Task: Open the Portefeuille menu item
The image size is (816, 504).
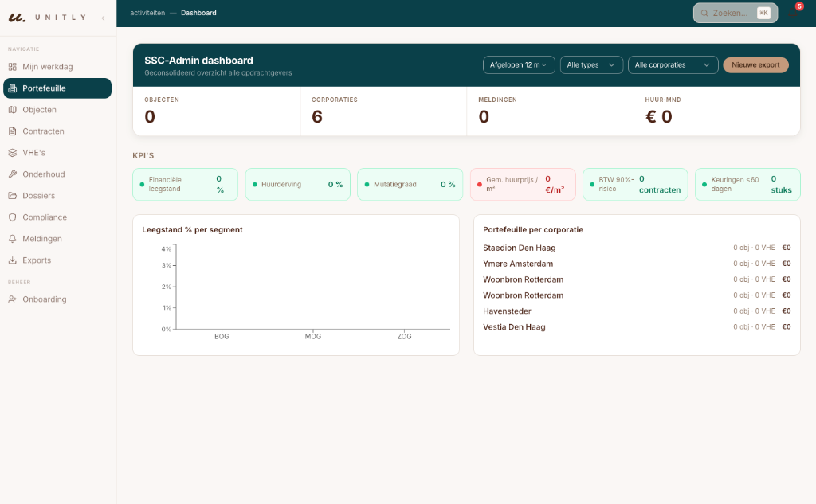Action: pos(57,88)
